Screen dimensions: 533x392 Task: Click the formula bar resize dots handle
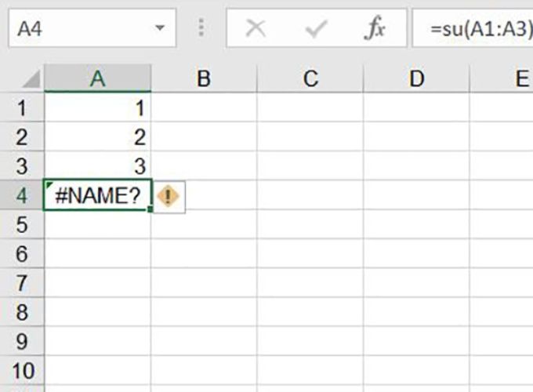tap(201, 27)
